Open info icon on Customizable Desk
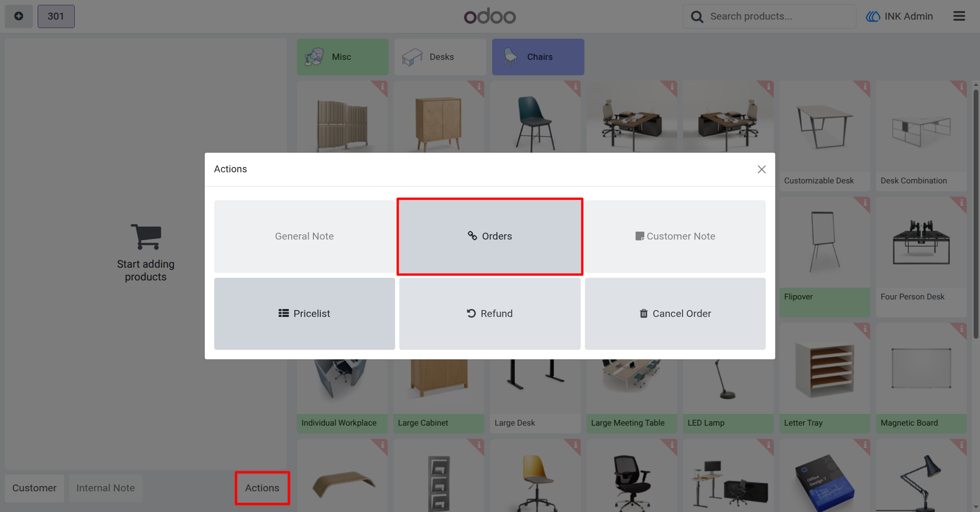This screenshot has height=512, width=980. tap(864, 86)
